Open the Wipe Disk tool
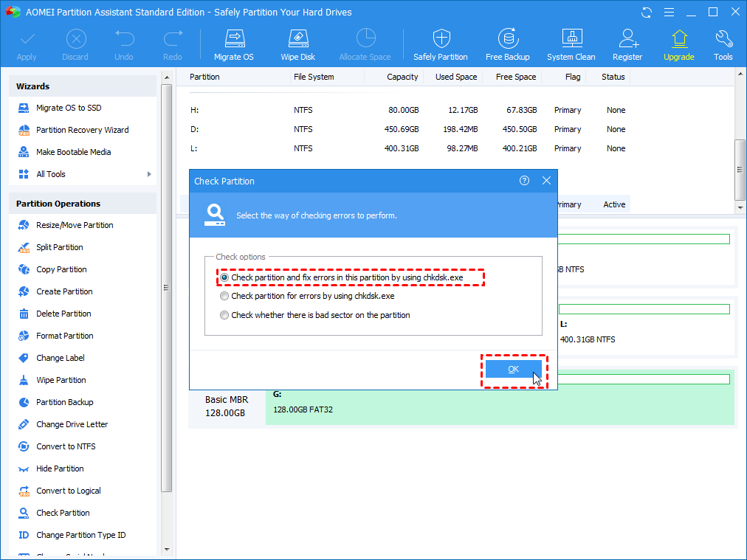Viewport: 747px width, 560px height. click(297, 45)
